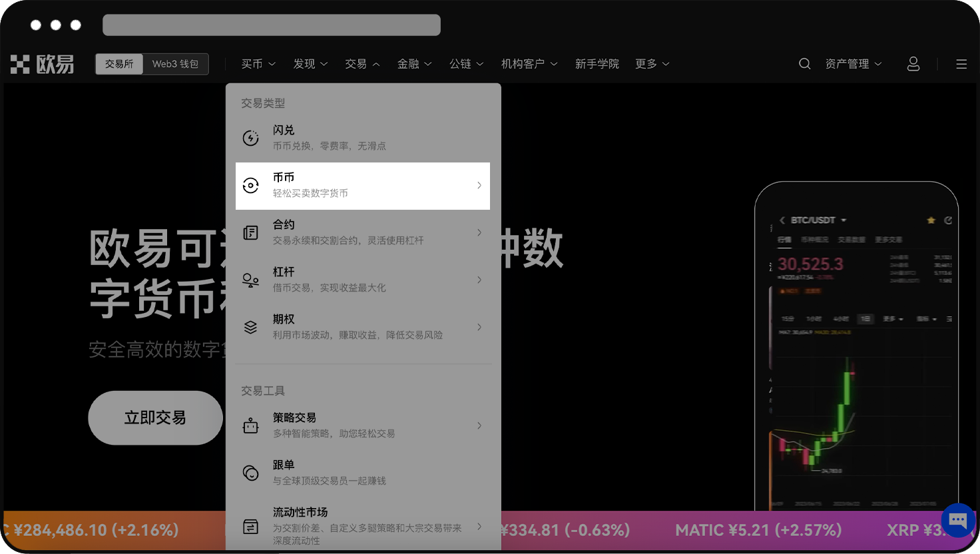The image size is (980, 554).
Task: Click the 币币 spot trading icon
Action: [x=250, y=185]
